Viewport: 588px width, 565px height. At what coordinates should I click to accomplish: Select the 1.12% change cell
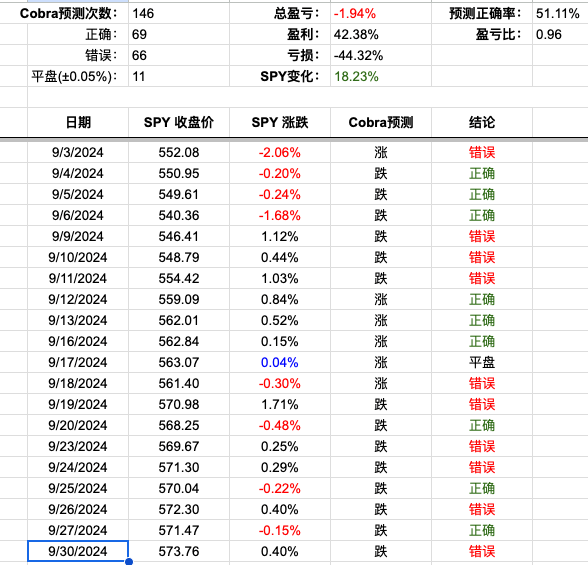(x=280, y=236)
